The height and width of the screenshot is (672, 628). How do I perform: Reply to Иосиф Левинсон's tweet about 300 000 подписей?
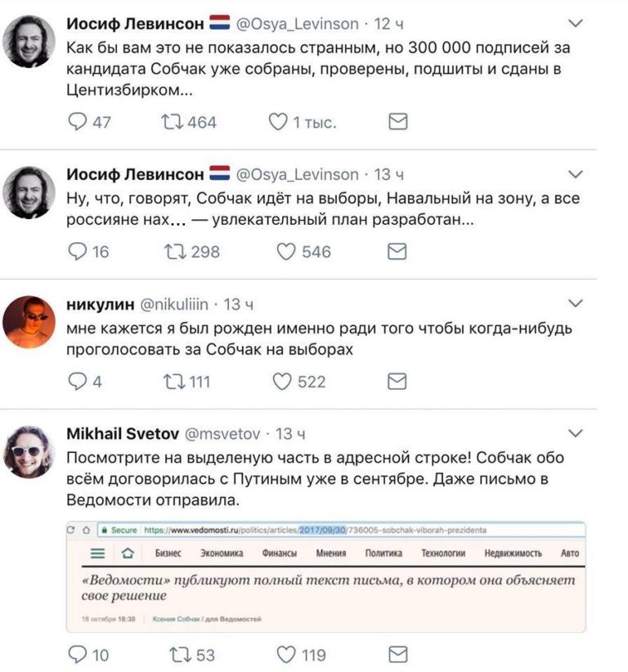pos(78,122)
